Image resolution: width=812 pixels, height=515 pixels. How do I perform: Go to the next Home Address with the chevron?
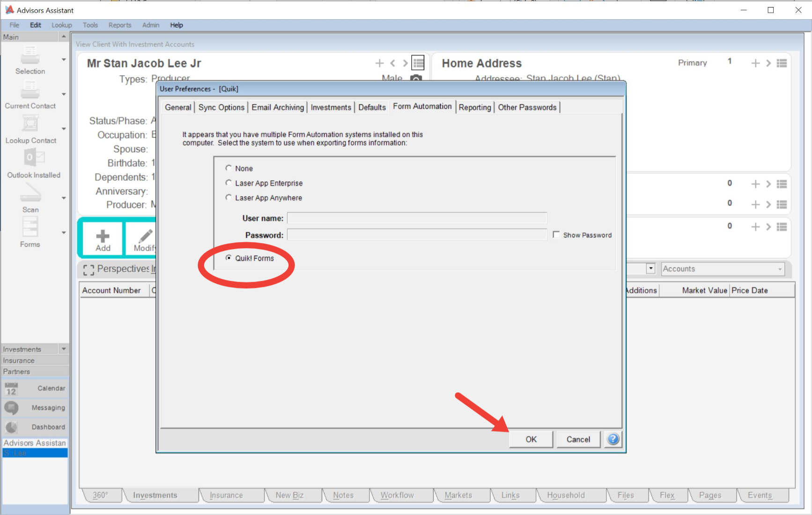pos(768,63)
